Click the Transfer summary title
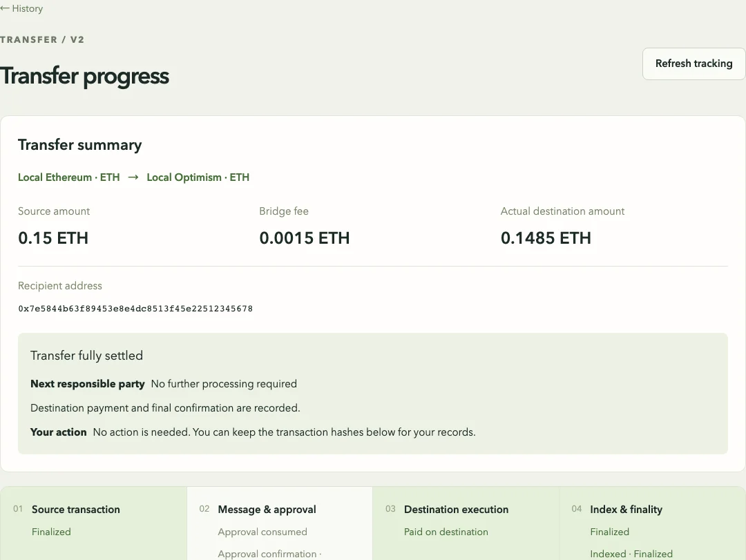Viewport: 746px width, 560px height. click(x=80, y=145)
